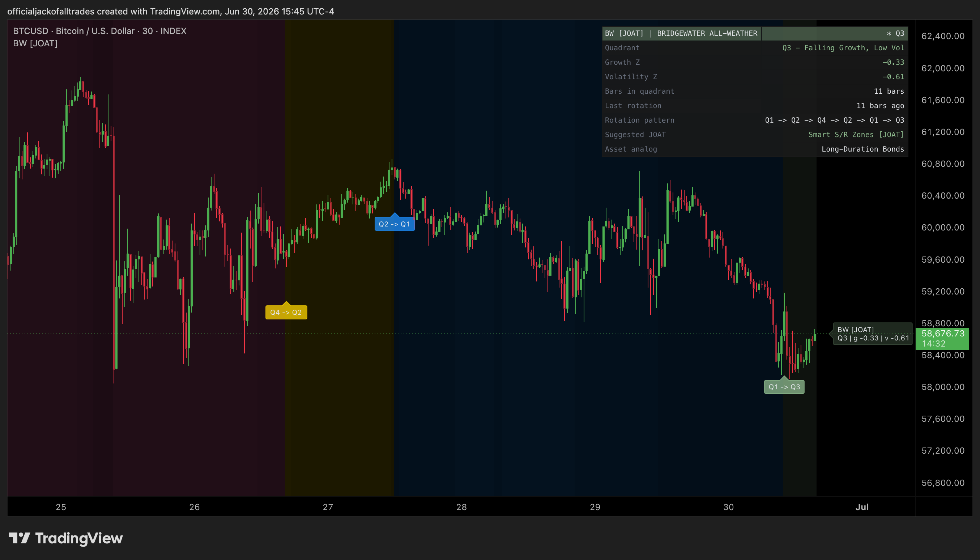
Task: Click the 62,400.00 price axis label
Action: (x=943, y=36)
